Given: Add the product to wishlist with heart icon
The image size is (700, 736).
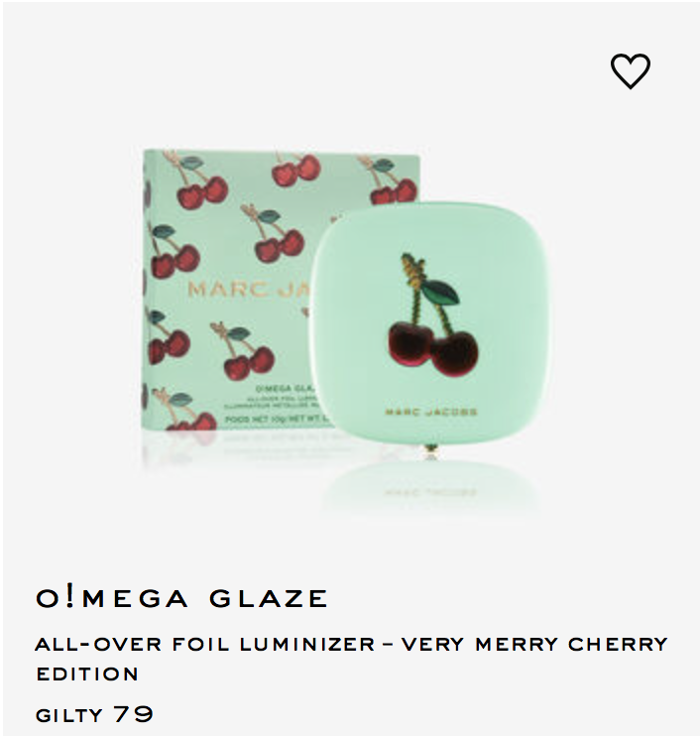Looking at the screenshot, I should click(630, 70).
